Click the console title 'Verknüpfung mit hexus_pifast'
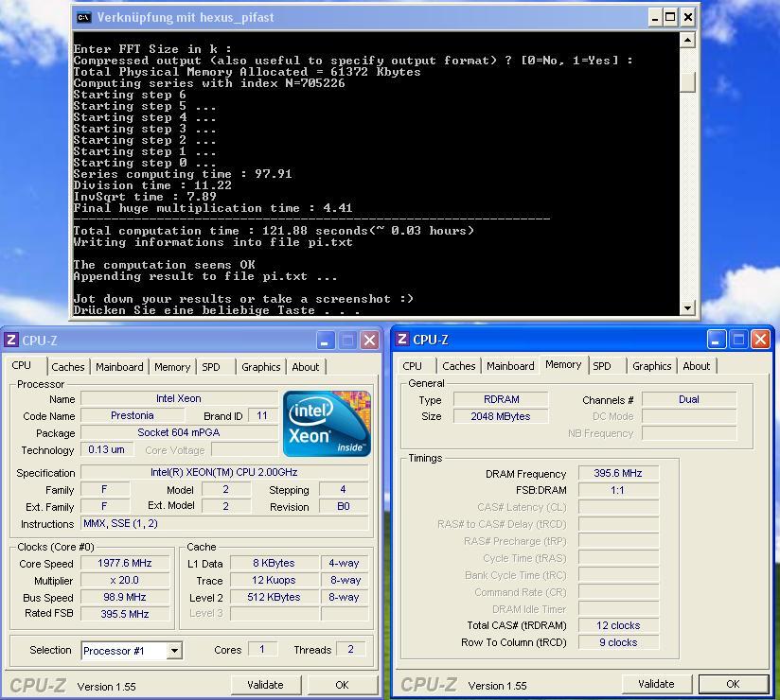780x700 pixels. pos(186,18)
